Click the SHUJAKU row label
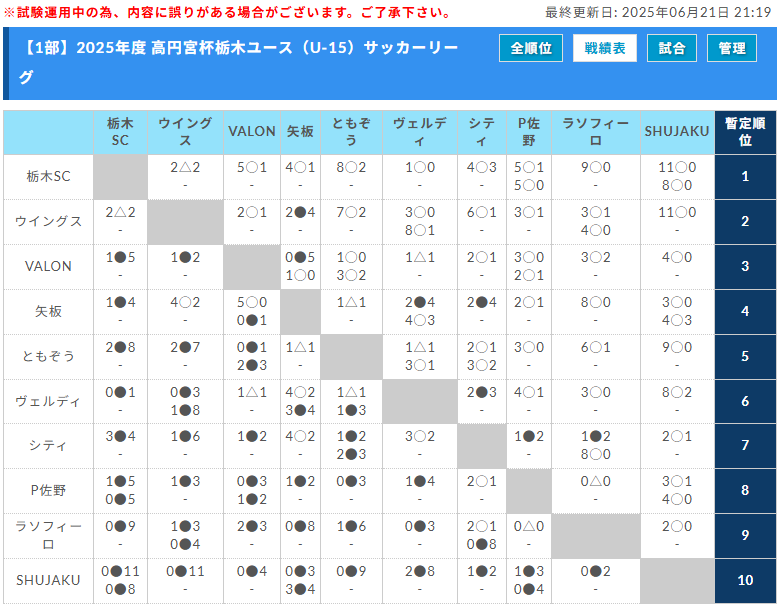Viewport: 781px width, 608px height. point(48,581)
